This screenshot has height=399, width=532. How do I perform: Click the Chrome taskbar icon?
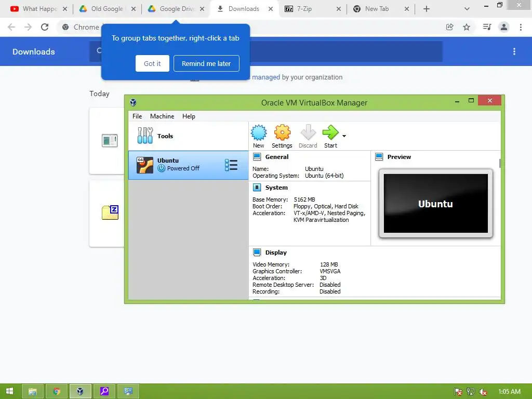coord(57,391)
